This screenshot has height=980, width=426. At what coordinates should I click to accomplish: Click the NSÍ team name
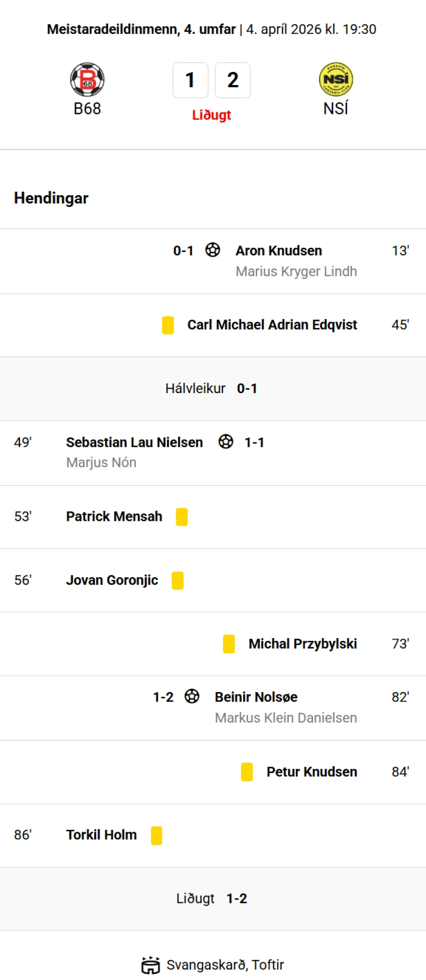[x=336, y=109]
